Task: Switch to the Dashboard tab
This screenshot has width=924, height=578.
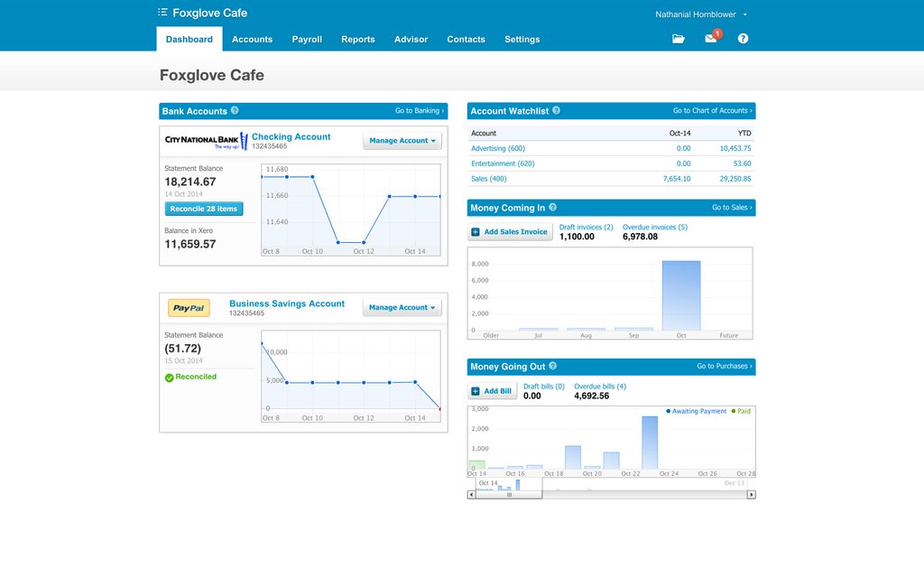Action: point(189,39)
